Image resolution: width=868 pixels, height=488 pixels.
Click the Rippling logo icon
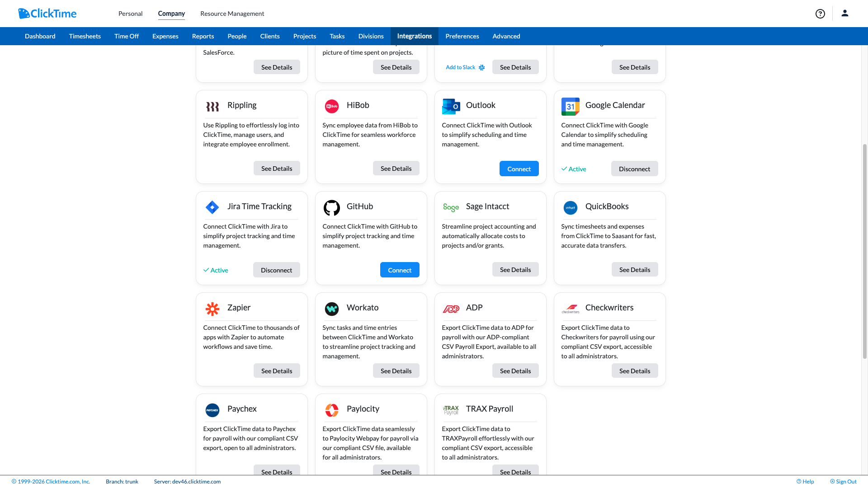[x=212, y=107]
